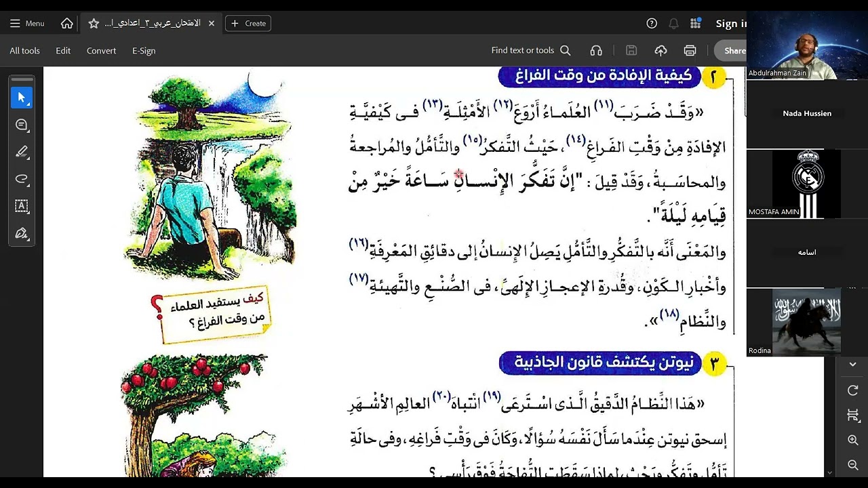
Task: Choose the Highlight pen tool
Action: 21,152
